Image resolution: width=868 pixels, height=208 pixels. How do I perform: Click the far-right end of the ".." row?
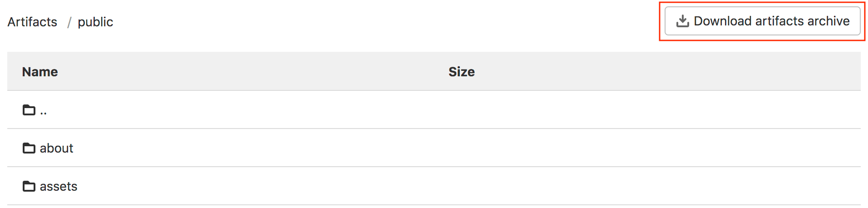(x=844, y=110)
